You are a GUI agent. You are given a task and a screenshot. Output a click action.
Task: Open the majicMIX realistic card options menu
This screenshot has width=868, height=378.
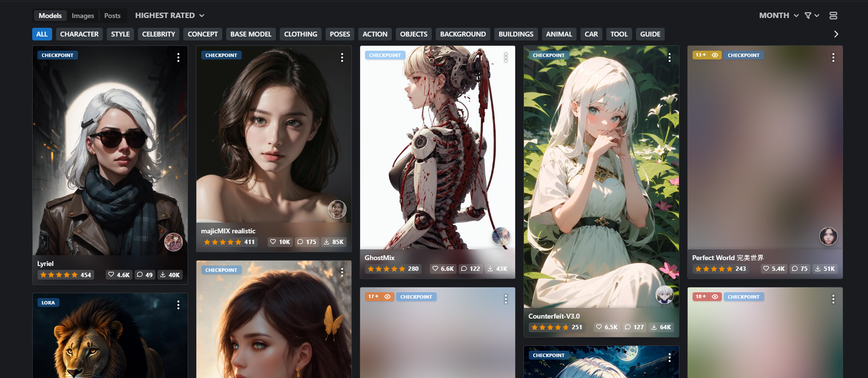tap(342, 57)
